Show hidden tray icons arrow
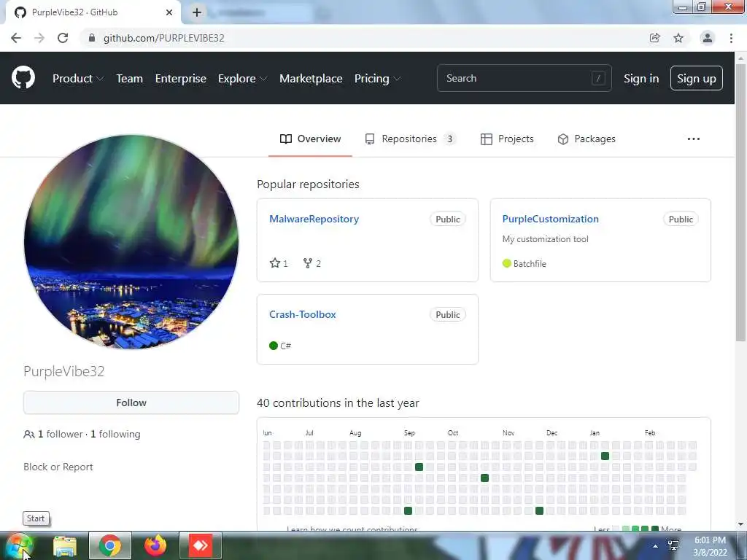Image resolution: width=747 pixels, height=560 pixels. click(x=656, y=546)
